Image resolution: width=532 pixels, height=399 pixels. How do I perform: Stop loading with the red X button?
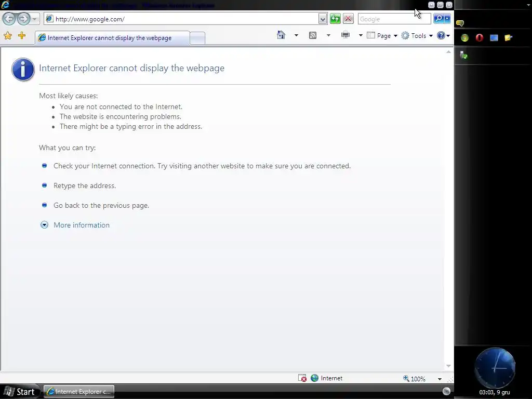tap(348, 19)
